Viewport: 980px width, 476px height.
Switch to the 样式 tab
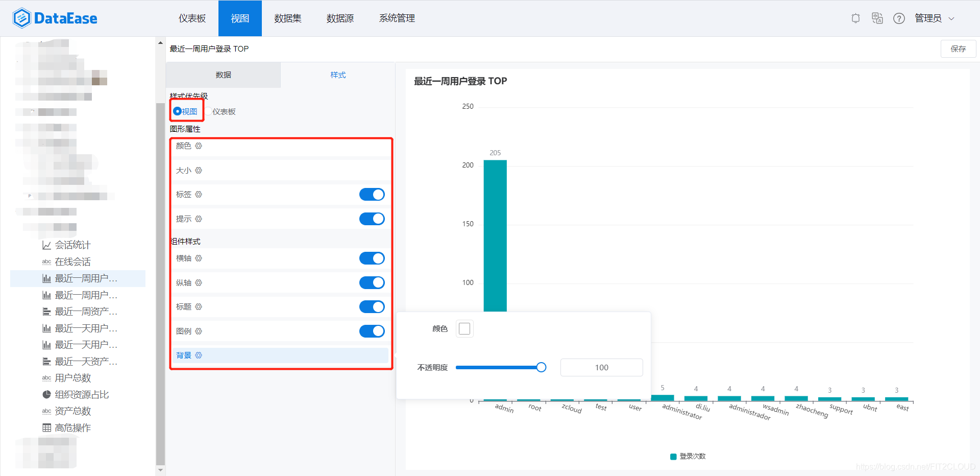pyautogui.click(x=338, y=75)
